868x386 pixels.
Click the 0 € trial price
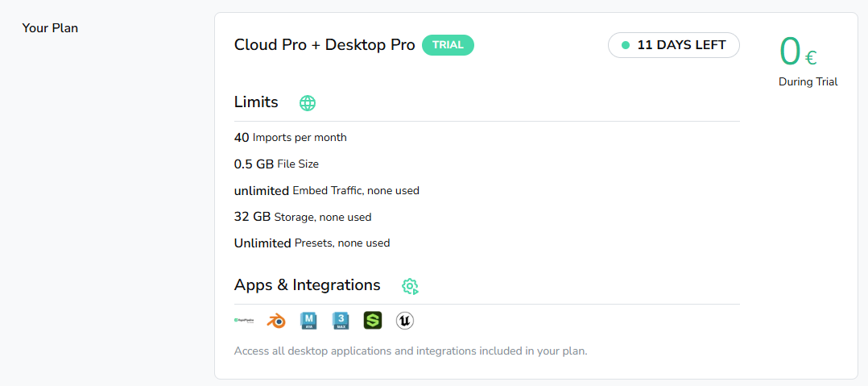tap(798, 52)
